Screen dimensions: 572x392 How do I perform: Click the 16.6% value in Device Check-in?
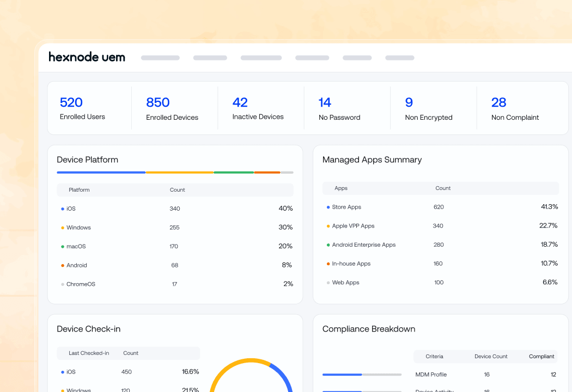point(191,371)
